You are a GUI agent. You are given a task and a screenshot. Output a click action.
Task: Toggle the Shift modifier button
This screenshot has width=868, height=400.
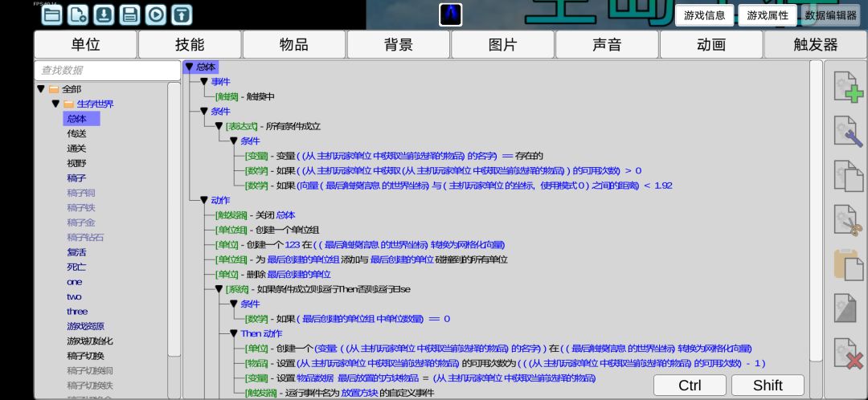(x=768, y=385)
